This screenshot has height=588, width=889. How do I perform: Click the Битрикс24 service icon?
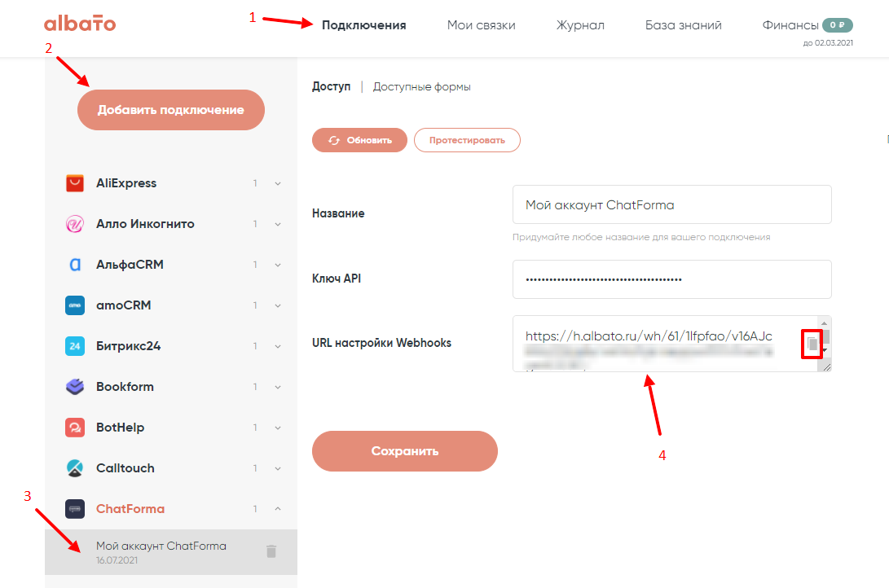75,346
